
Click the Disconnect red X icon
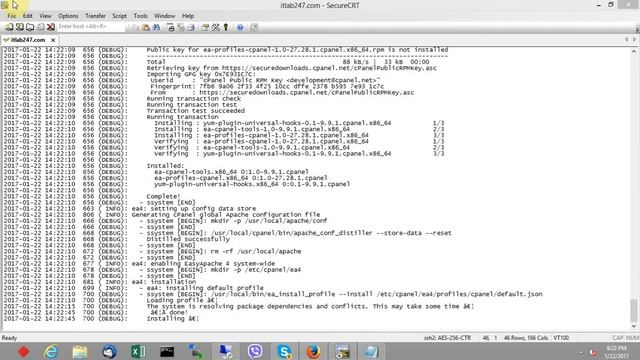coord(51,27)
